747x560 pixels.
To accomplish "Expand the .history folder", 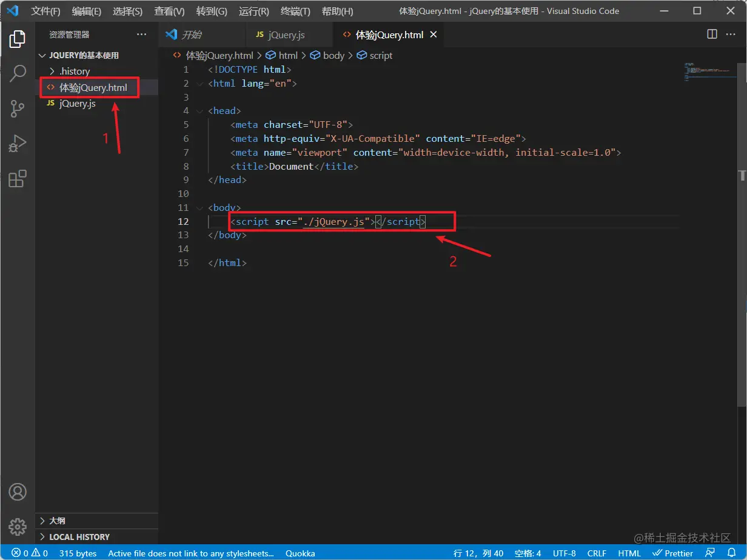I will pos(97,71).
